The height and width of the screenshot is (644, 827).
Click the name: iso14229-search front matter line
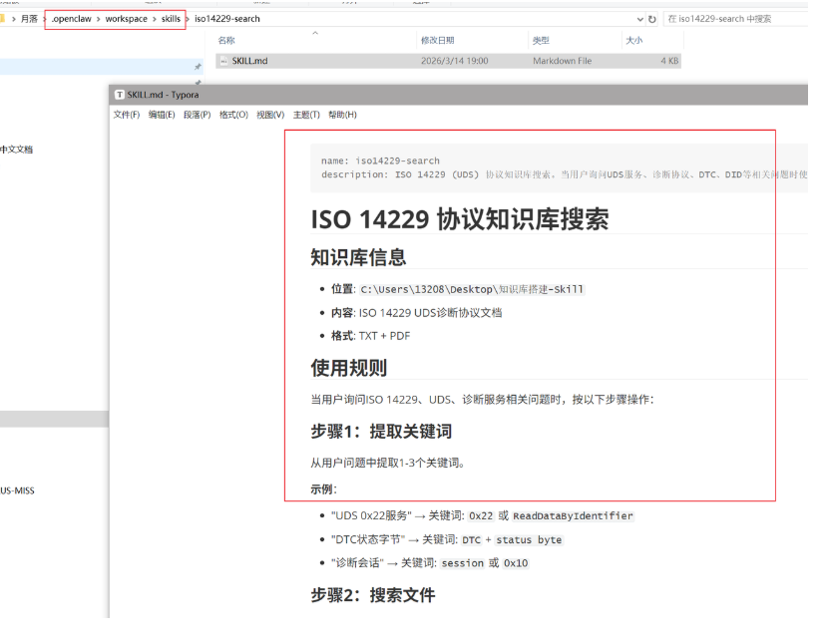380,161
